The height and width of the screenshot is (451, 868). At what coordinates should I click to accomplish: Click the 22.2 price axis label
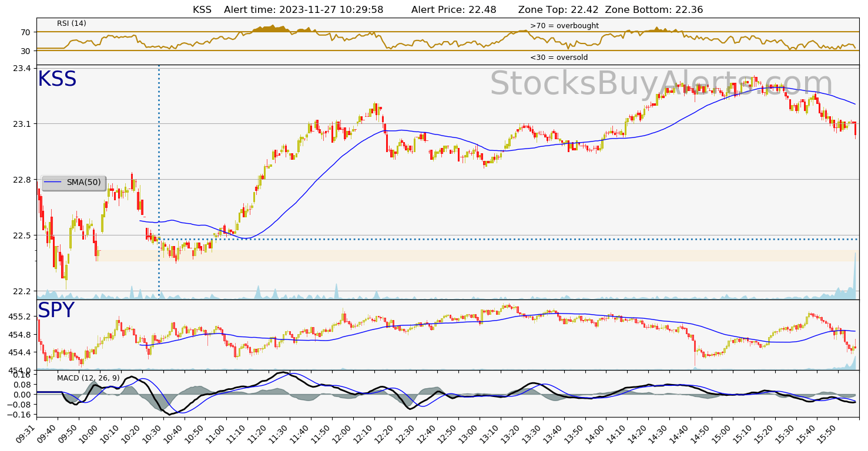click(x=21, y=291)
